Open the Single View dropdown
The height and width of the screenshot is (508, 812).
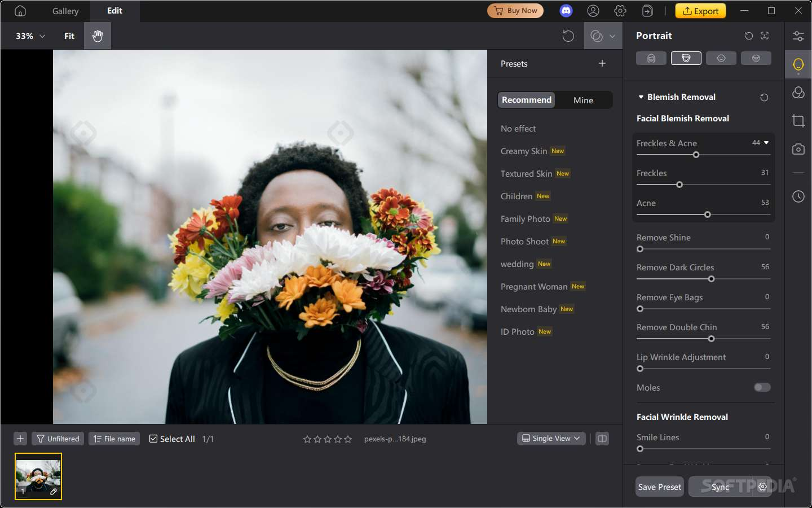(551, 439)
